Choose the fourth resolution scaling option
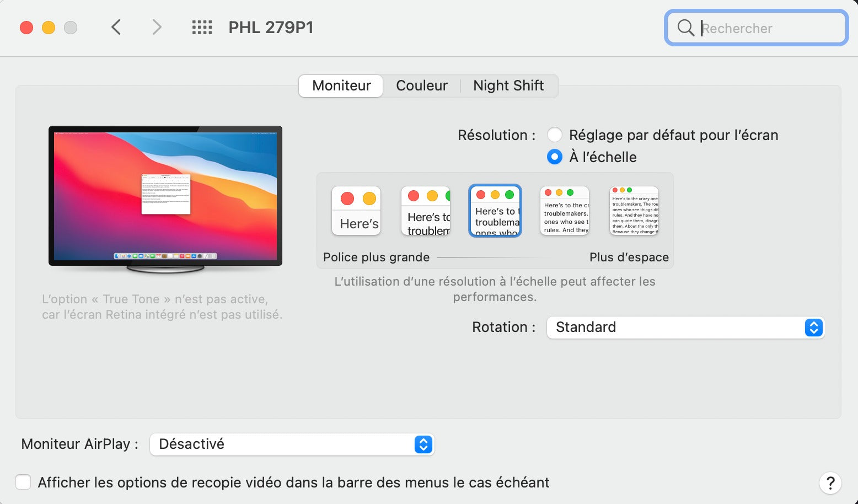The height and width of the screenshot is (504, 858). tap(565, 211)
